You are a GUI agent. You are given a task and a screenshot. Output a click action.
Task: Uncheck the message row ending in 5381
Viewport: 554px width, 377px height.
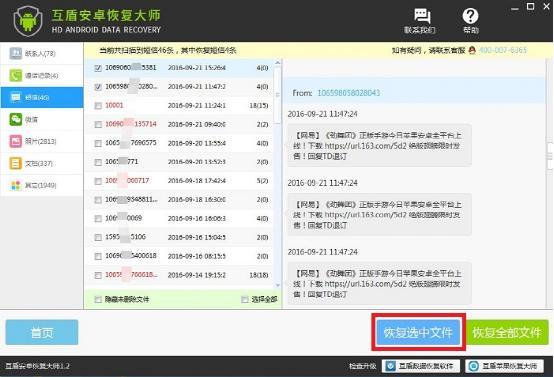(98, 68)
